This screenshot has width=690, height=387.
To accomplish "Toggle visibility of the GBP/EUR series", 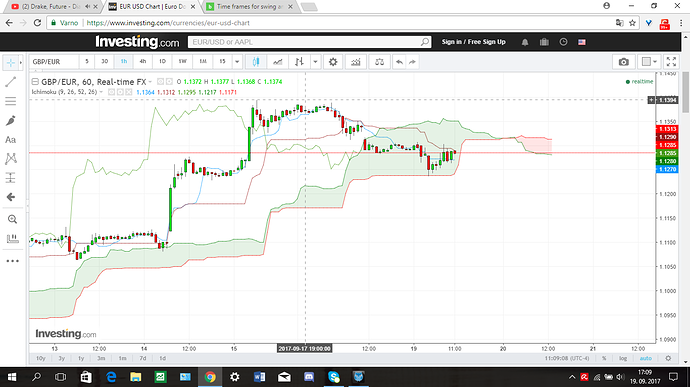I will [161, 81].
